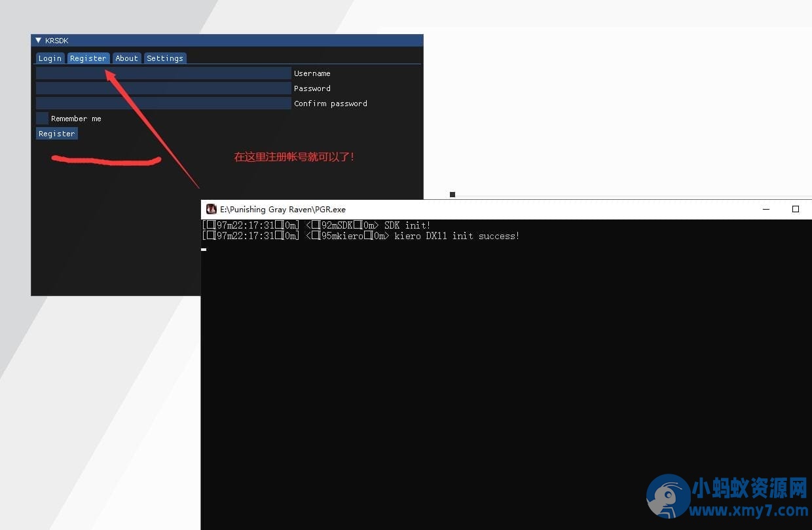Minimize the PGR.exe console window
Image resolution: width=812 pixels, height=530 pixels.
[766, 209]
